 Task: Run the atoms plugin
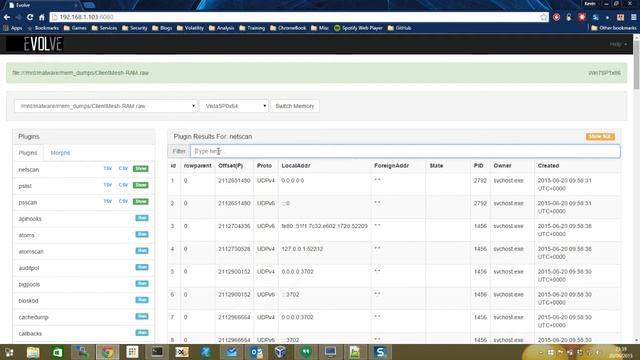tap(142, 234)
